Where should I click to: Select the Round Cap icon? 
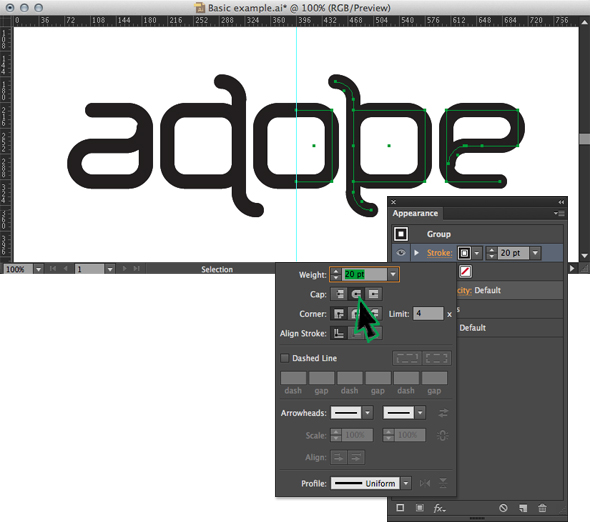click(x=356, y=294)
